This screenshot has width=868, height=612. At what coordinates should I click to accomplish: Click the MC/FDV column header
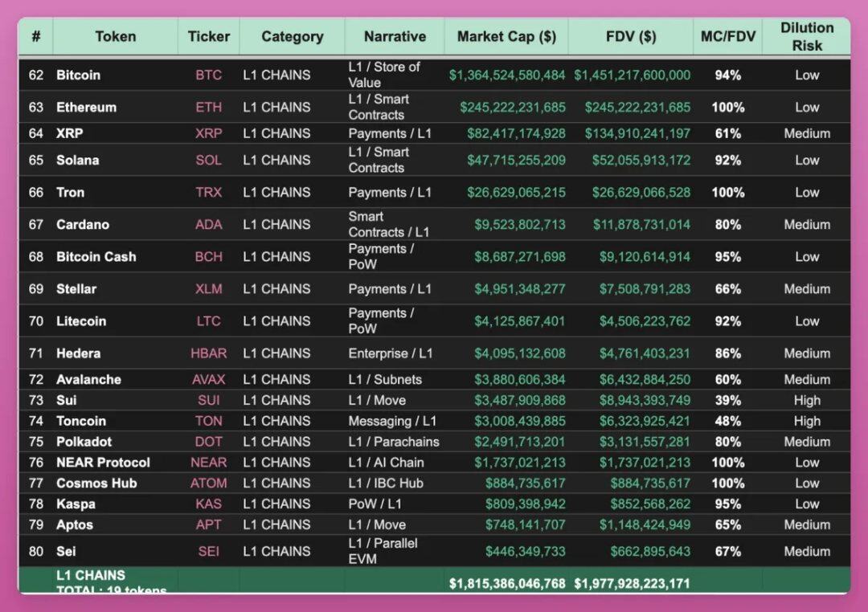tap(727, 36)
